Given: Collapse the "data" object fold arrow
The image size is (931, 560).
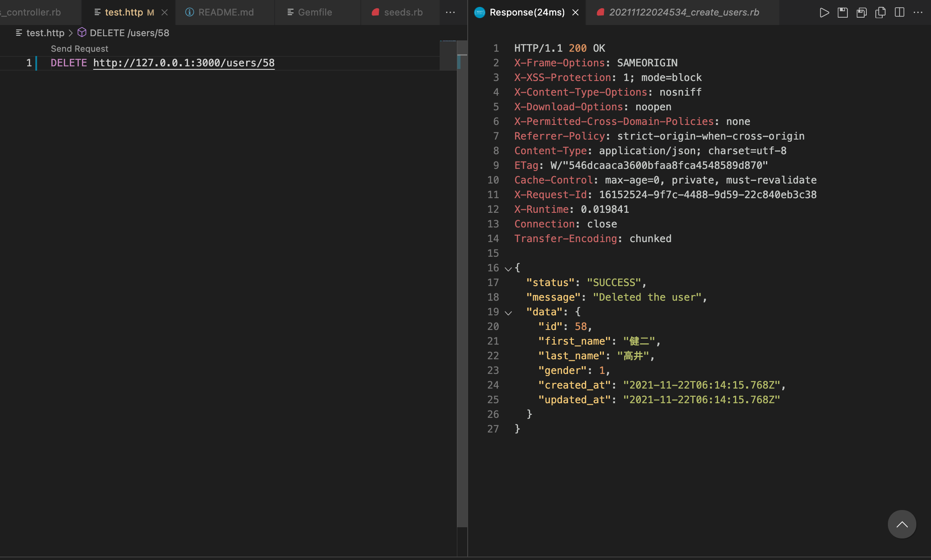Looking at the screenshot, I should tap(508, 313).
